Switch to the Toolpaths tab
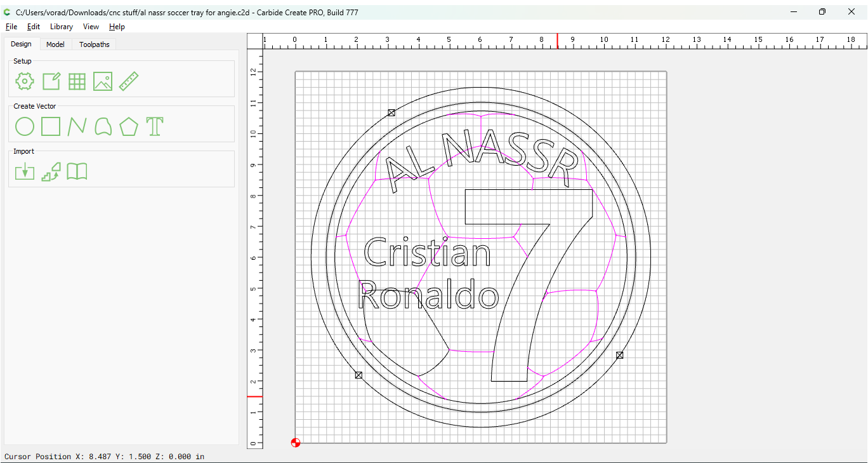The image size is (868, 463). [95, 44]
